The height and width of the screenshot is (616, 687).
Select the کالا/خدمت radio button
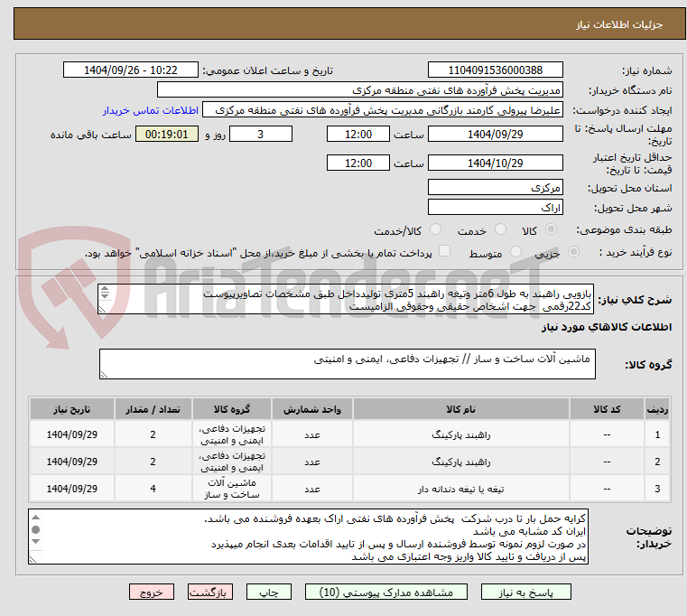[435, 229]
